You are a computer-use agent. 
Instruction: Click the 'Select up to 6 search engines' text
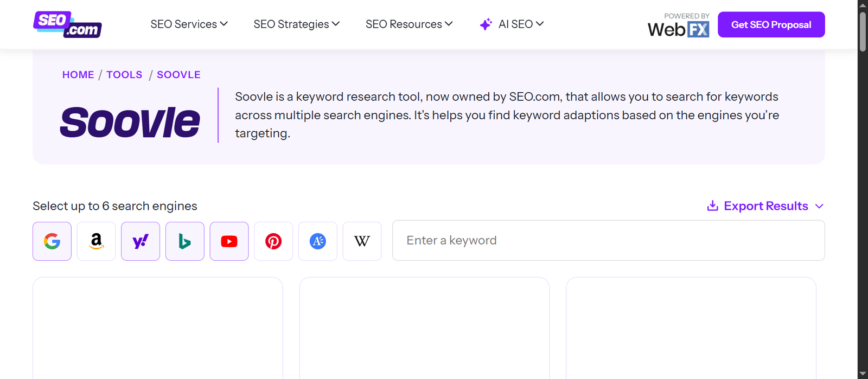115,206
